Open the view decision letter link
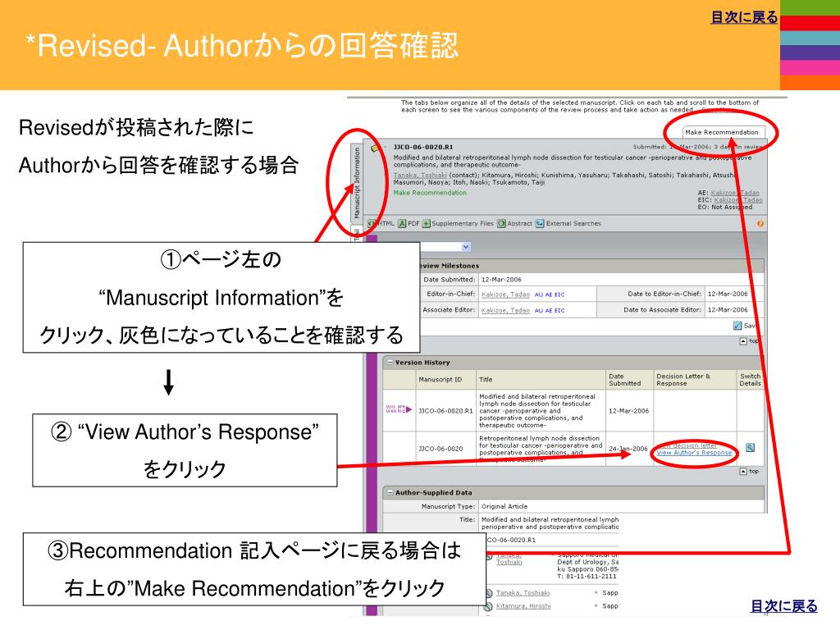Screen dimensions: 840x630 687,445
